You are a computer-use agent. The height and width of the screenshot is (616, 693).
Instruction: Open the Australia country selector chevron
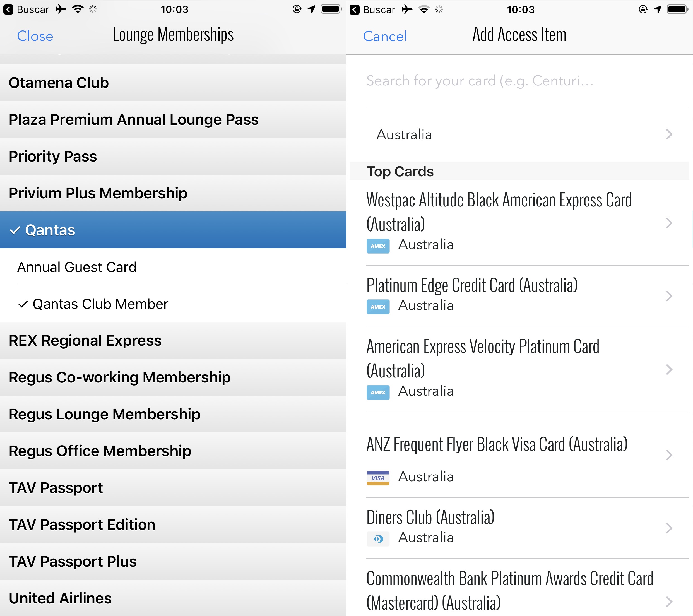pos(669,134)
